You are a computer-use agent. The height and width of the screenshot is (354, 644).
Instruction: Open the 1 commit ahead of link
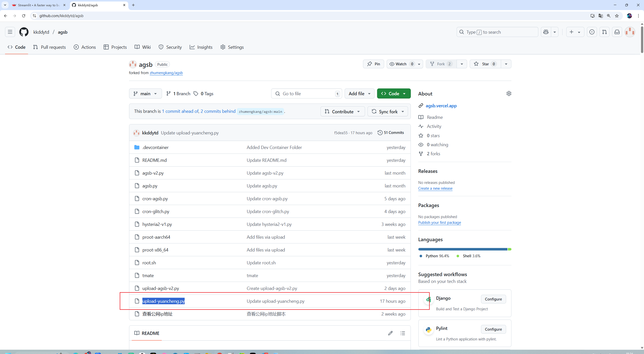180,111
